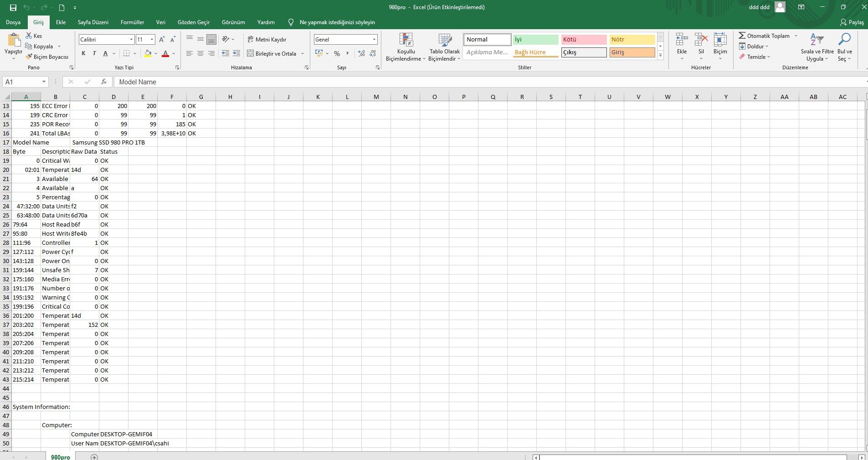Apply the İyi green cell style
868x460 pixels.
(536, 40)
